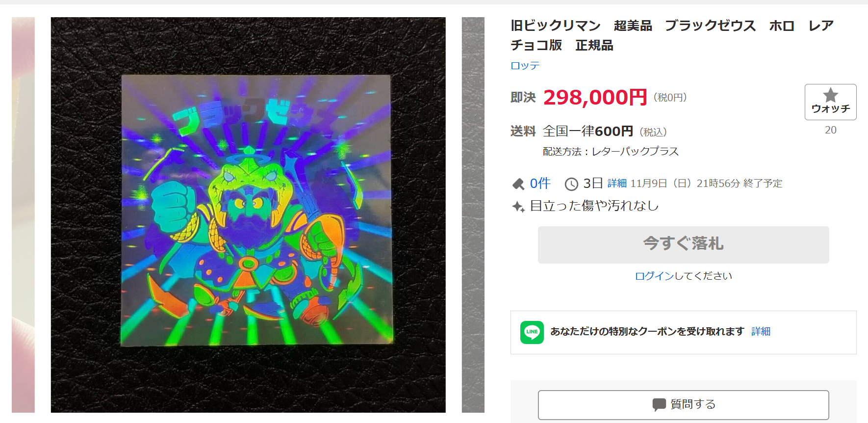Open the 質問する question button
The width and height of the screenshot is (868, 423).
pos(683,405)
